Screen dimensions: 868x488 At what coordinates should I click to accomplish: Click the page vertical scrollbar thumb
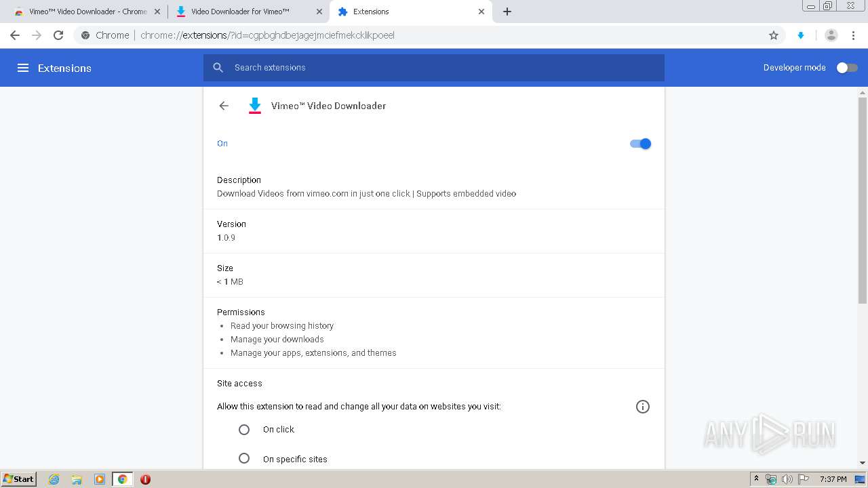pos(863,200)
